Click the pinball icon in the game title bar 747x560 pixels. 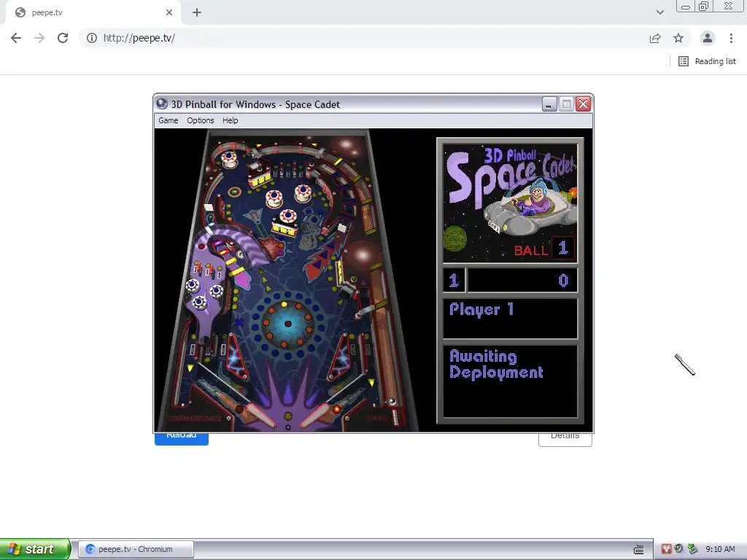(162, 104)
